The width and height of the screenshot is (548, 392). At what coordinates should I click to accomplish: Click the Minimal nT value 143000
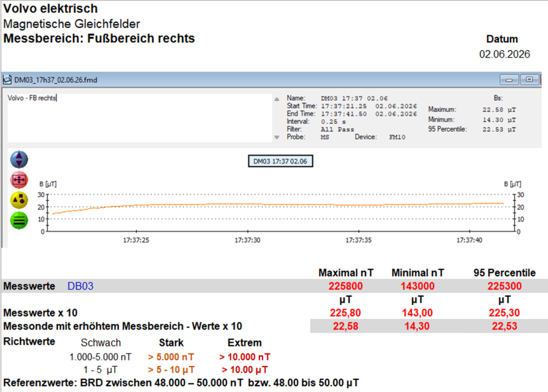(x=418, y=286)
